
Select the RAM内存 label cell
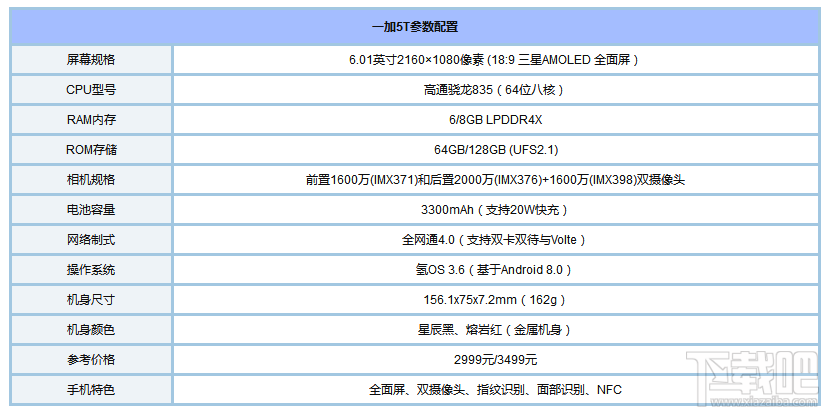point(91,120)
